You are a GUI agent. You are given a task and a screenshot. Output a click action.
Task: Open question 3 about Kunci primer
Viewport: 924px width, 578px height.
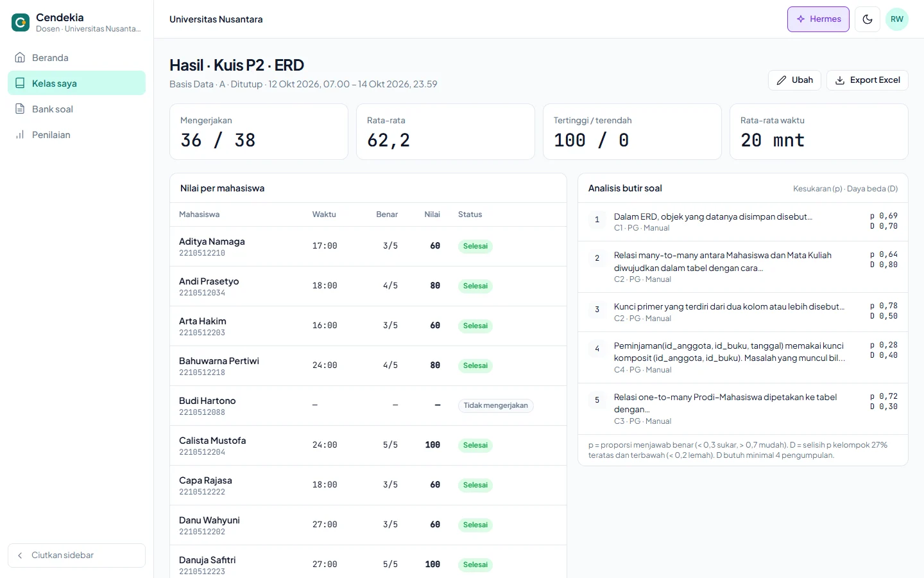743,312
